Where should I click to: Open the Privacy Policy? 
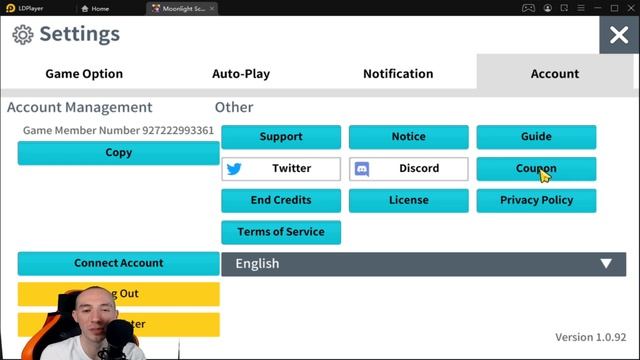(536, 200)
